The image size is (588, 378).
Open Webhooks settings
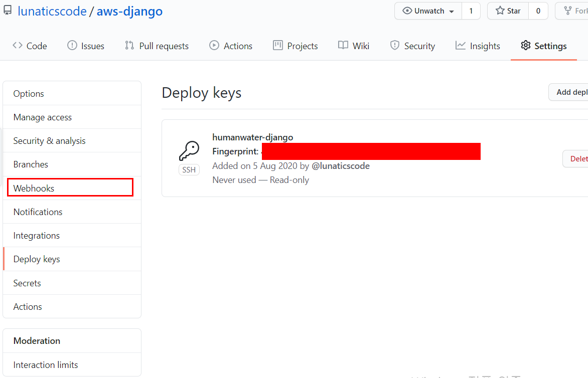72,188
